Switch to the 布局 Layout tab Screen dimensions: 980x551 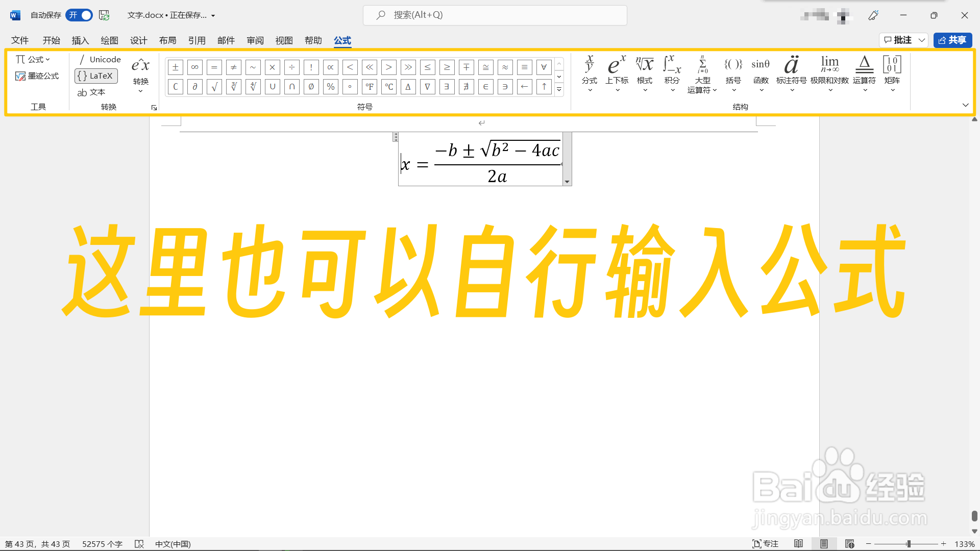[x=167, y=40]
